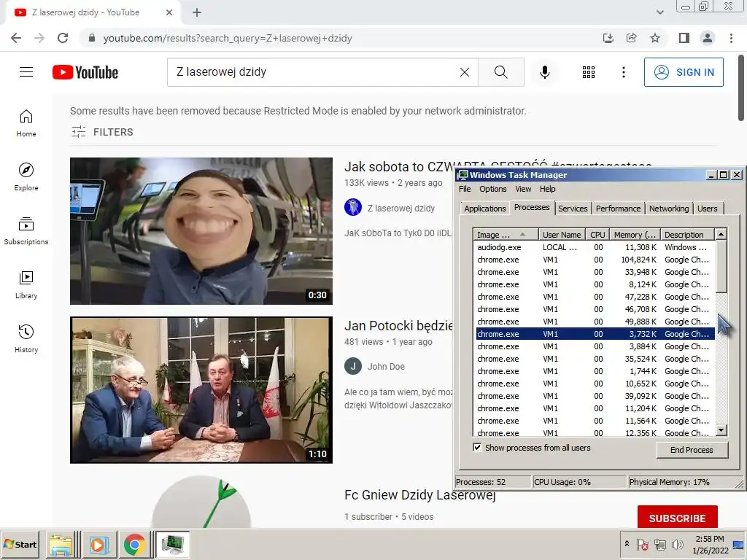Open Subscriptions in the sidebar
Viewport: 747px width, 560px height.
coord(26,231)
